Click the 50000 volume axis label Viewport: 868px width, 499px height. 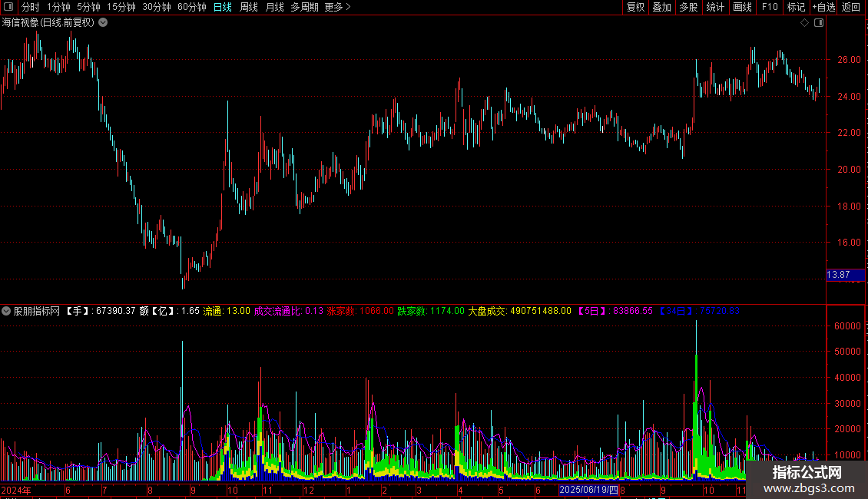click(x=847, y=352)
